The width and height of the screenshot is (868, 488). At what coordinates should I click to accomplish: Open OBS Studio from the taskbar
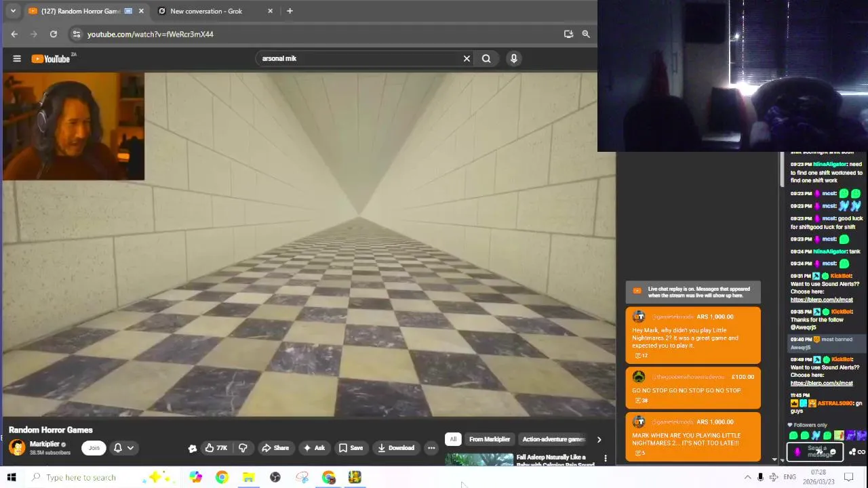tap(275, 477)
